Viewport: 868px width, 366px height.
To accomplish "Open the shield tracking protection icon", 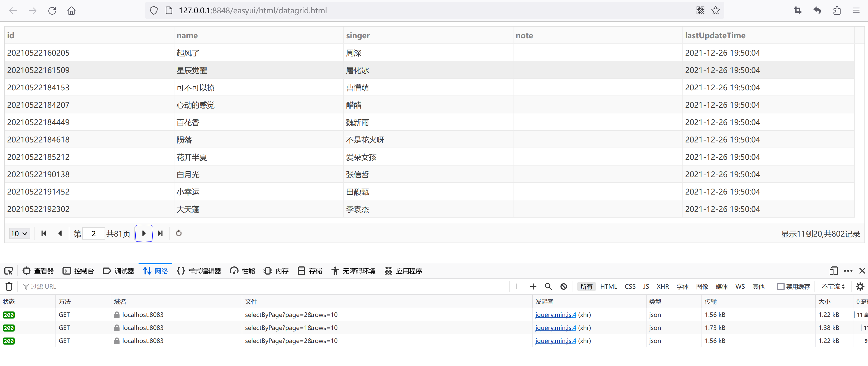I will (154, 11).
